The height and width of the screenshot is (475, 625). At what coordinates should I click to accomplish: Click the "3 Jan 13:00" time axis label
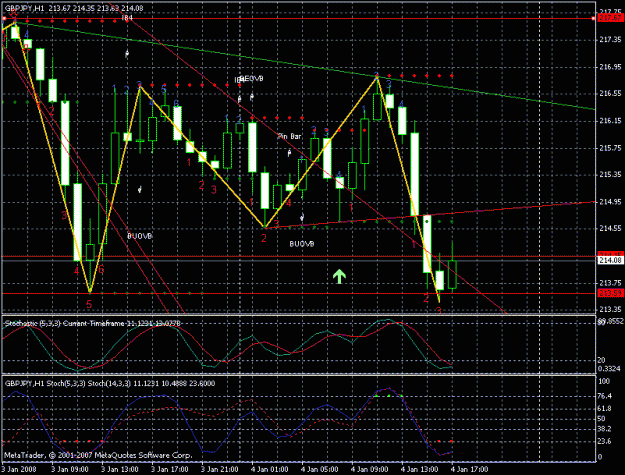120,469
